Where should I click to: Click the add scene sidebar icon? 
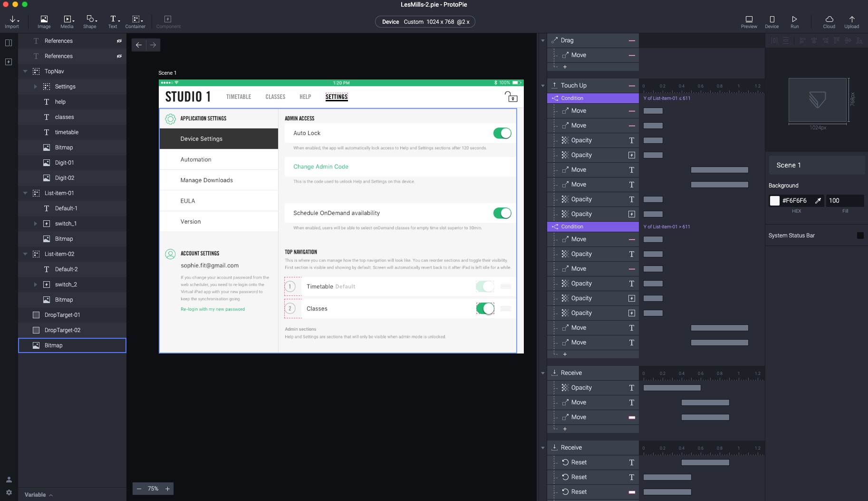click(9, 62)
